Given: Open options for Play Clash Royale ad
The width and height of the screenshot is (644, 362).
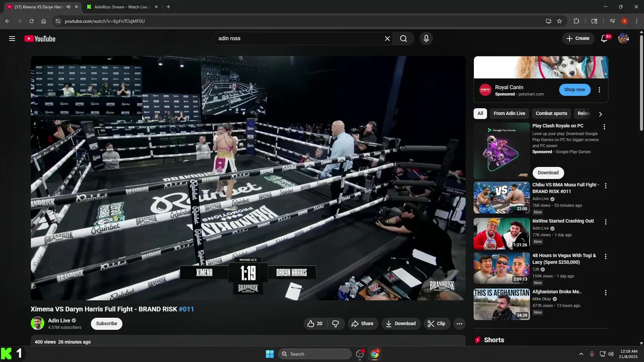Looking at the screenshot, I should pos(604,127).
